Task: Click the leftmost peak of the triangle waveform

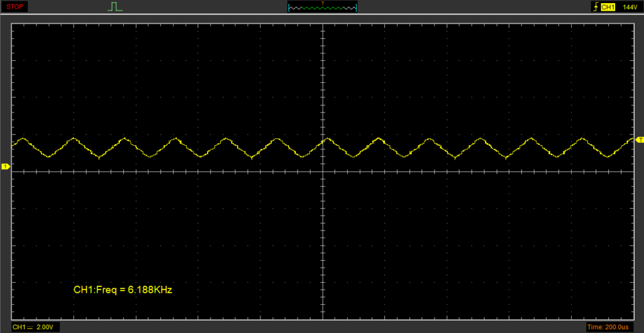Action: coord(23,138)
